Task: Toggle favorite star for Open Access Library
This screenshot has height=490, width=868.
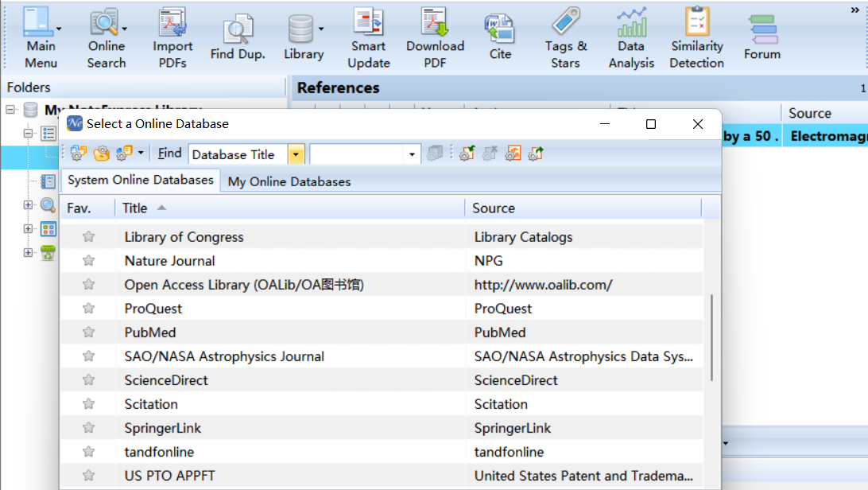Action: [x=88, y=285]
